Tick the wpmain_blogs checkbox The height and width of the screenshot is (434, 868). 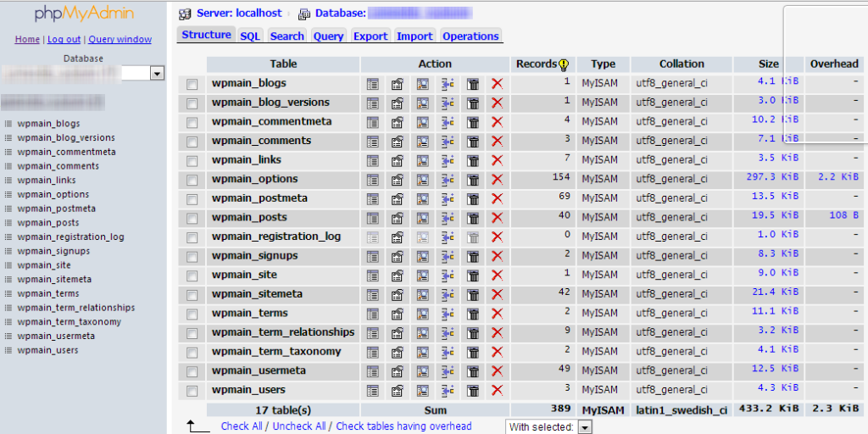click(x=192, y=85)
